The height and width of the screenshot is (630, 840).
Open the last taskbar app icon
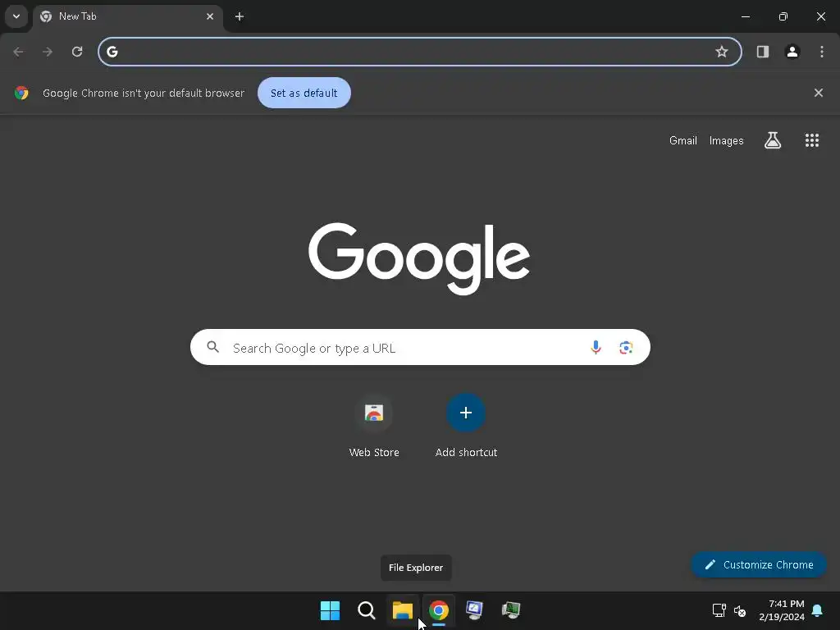[x=511, y=610]
